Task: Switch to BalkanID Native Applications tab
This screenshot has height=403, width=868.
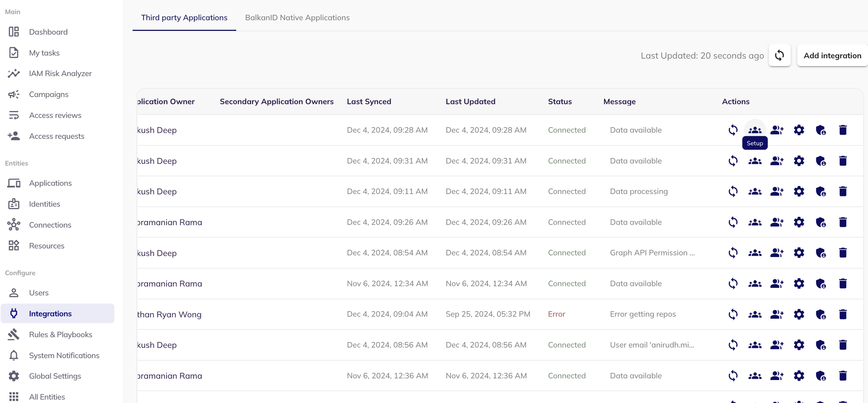Action: [x=297, y=18]
